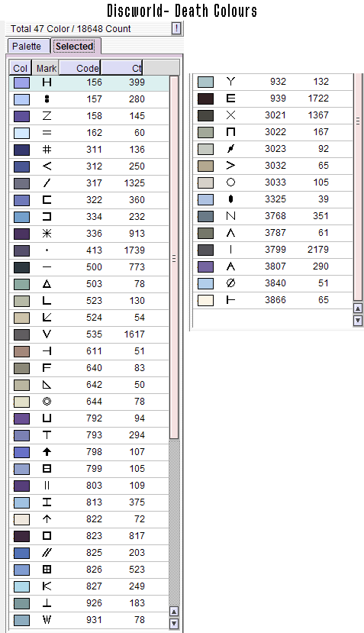
Task: Click the L mark for 523
Action: point(47,301)
